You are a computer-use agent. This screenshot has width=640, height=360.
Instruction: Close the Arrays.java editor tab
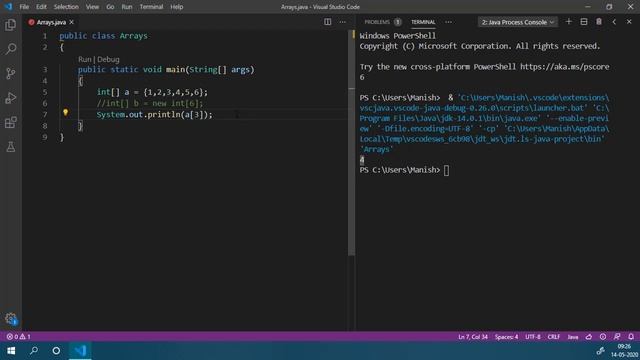(71, 22)
